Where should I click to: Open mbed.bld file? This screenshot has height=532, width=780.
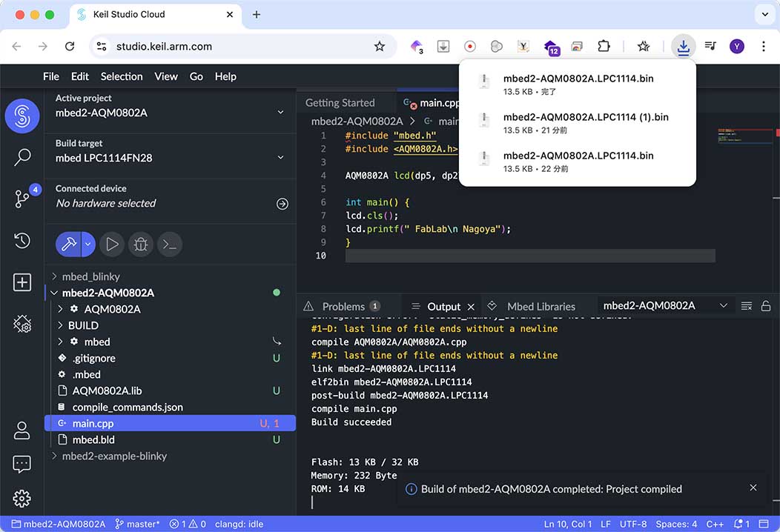tap(170, 439)
